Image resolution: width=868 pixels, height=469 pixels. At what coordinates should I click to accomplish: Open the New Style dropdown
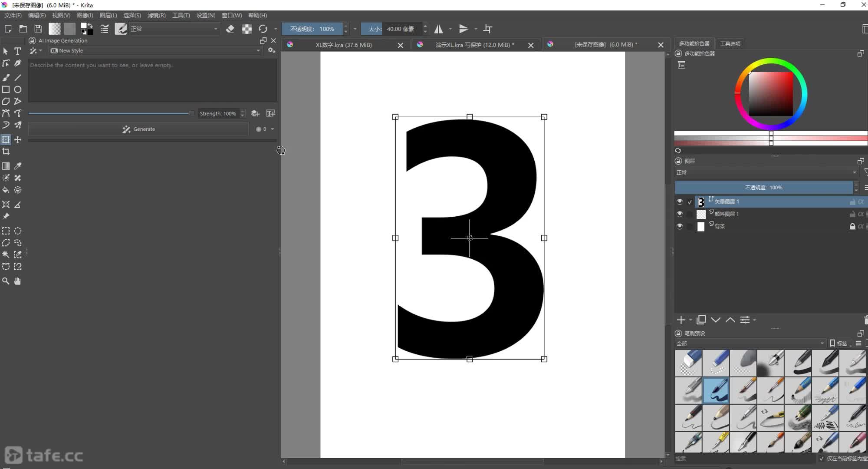(155, 50)
